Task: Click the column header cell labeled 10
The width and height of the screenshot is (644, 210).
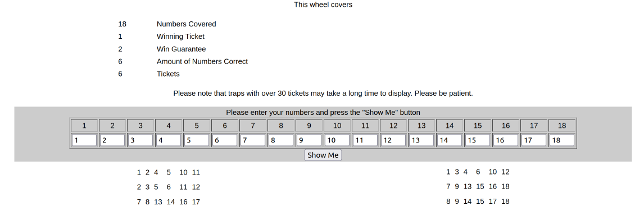Action: click(337, 126)
